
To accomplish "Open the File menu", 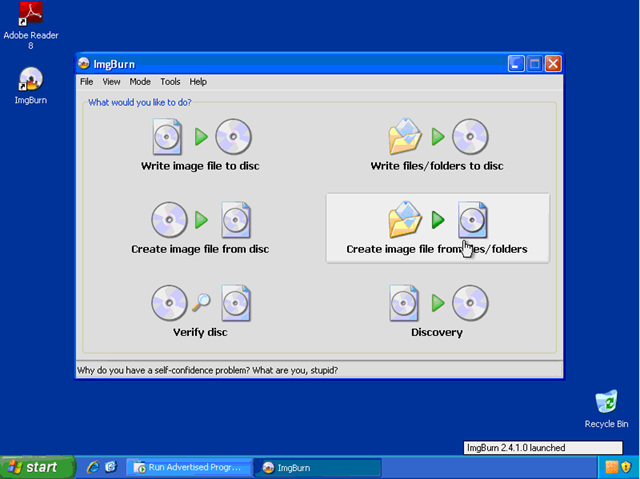I will 87,82.
